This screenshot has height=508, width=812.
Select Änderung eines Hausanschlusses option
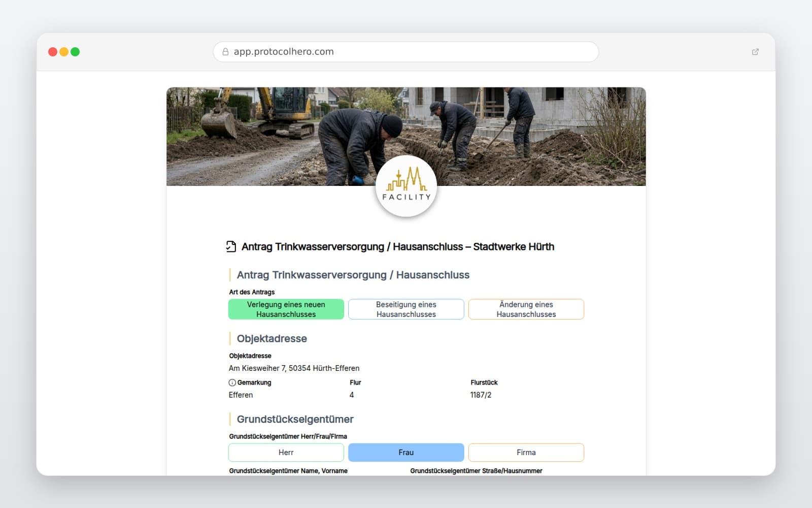[x=526, y=309]
